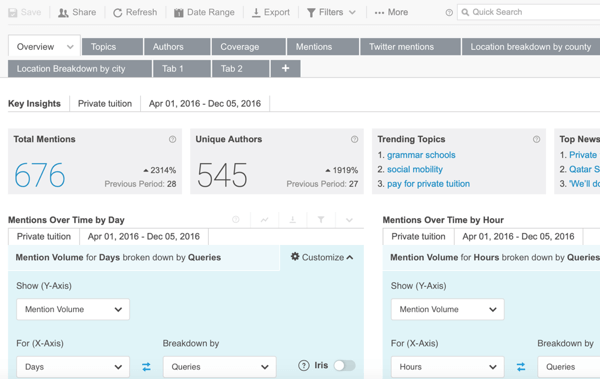
Task: Open the Hours X-Axis dropdown
Action: click(447, 367)
